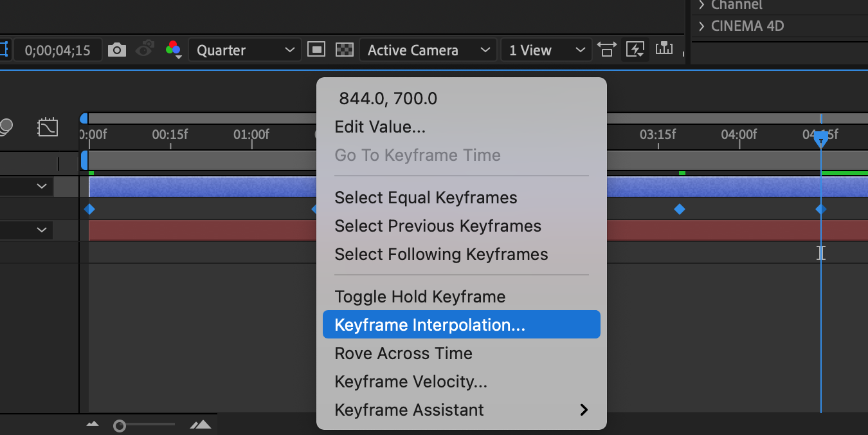Click the current time indicator playhead

[x=821, y=138]
